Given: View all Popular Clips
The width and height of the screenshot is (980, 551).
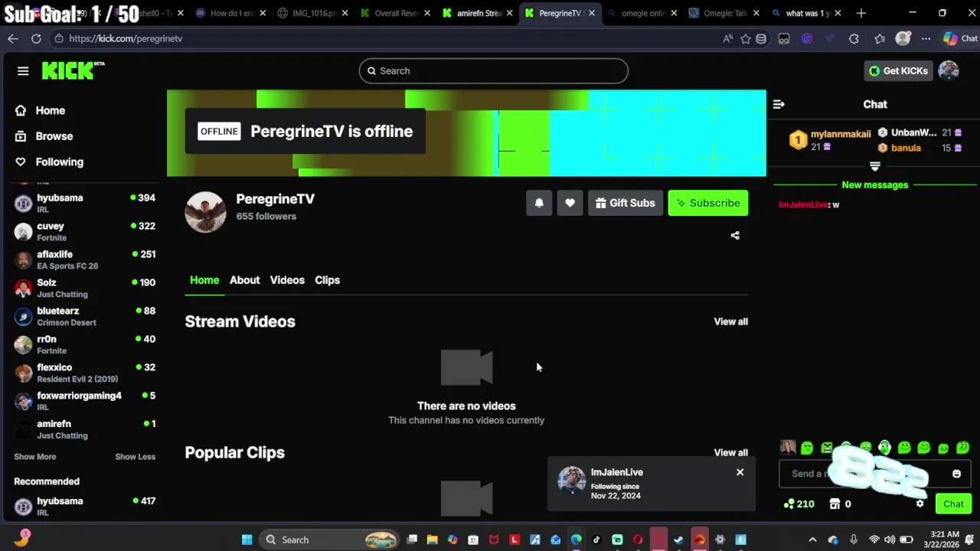Looking at the screenshot, I should (x=730, y=452).
